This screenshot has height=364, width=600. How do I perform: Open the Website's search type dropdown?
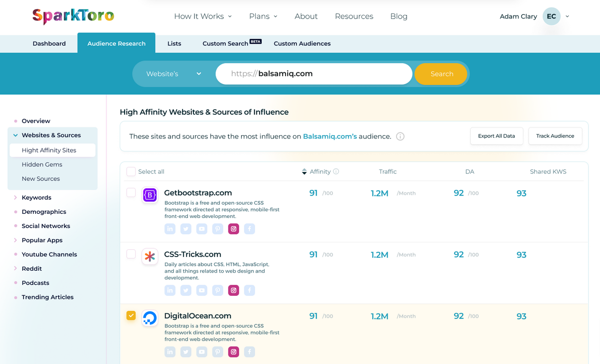click(173, 74)
